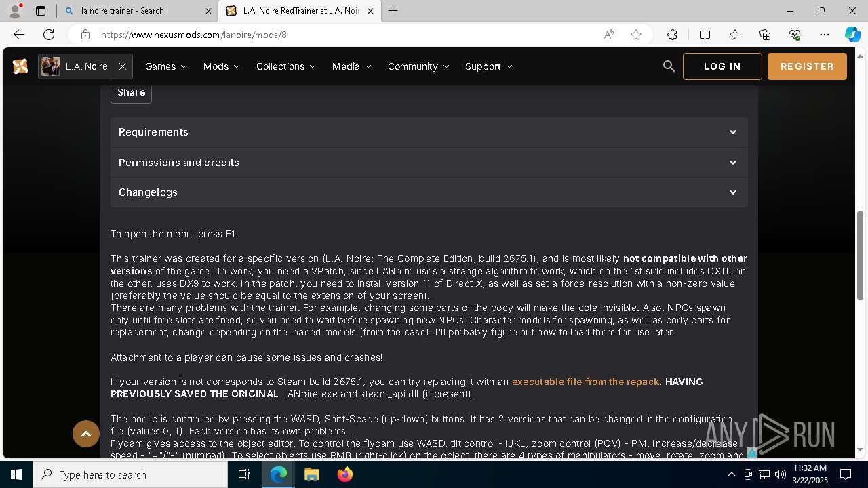868x488 pixels.
Task: Expand the Permissions and credits section
Action: click(x=429, y=163)
